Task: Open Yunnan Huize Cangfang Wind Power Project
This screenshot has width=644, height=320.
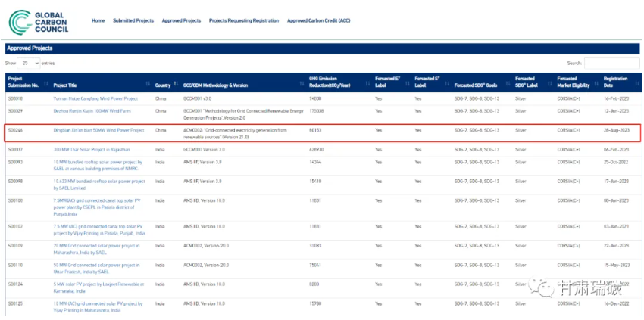Action: pos(95,98)
